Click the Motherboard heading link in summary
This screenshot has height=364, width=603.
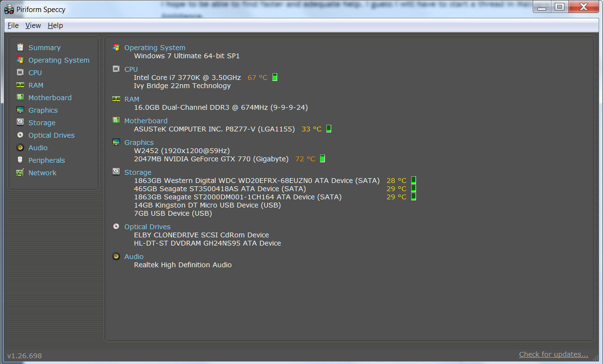[146, 121]
